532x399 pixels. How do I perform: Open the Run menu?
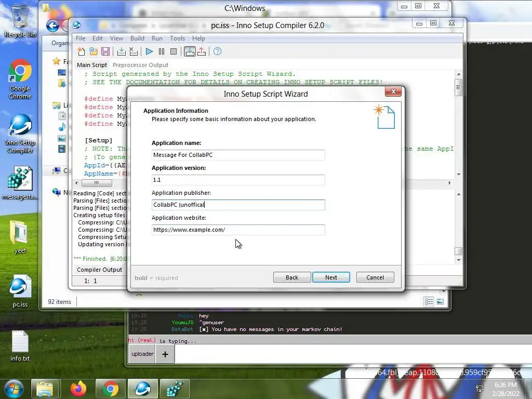click(157, 38)
